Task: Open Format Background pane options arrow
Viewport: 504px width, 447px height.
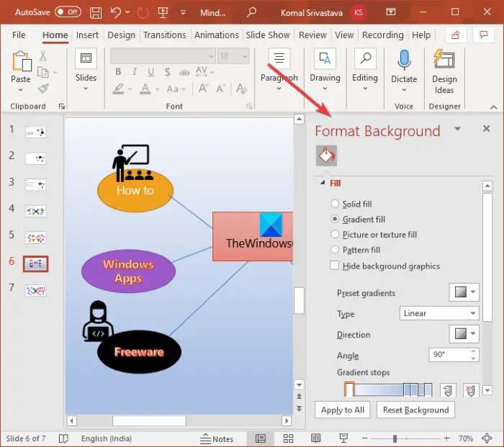Action: (x=457, y=129)
